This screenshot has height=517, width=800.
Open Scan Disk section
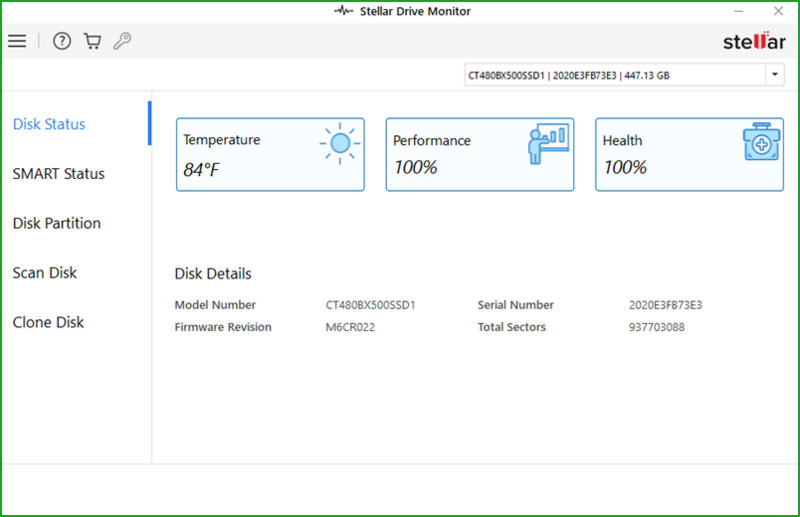pyautogui.click(x=45, y=273)
